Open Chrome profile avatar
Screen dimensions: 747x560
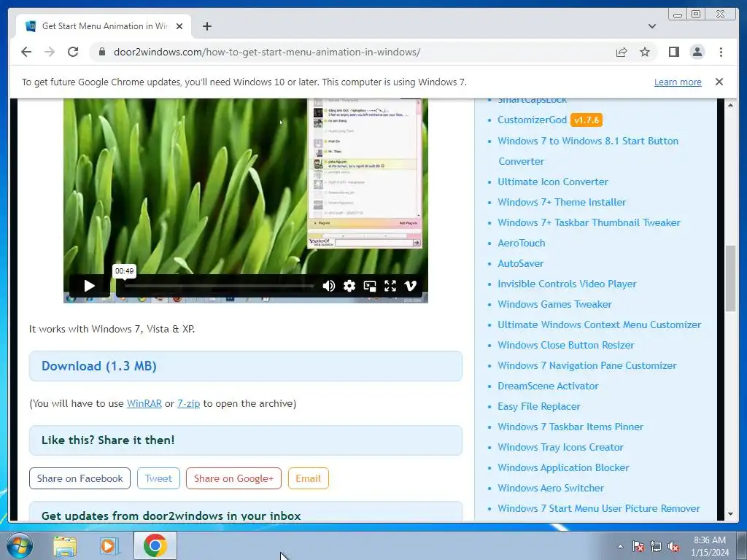(697, 52)
